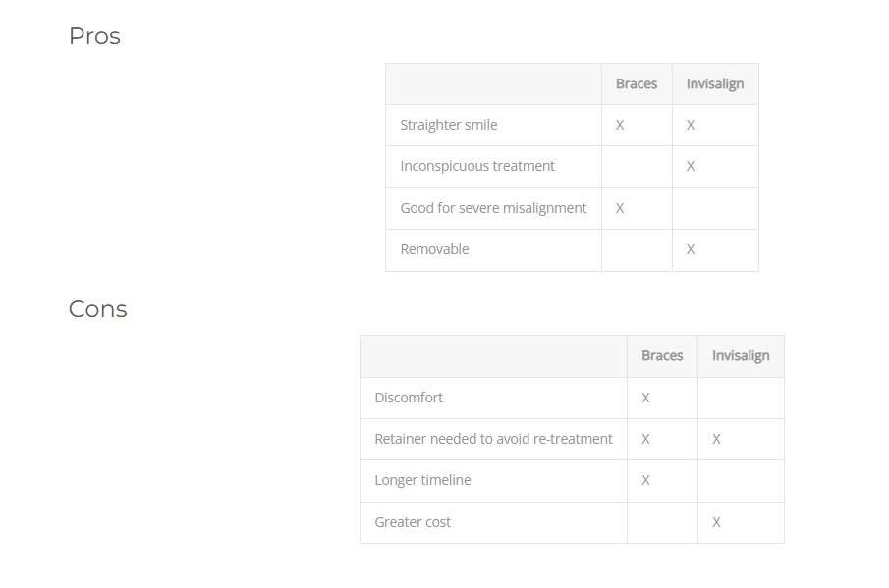Click the "Cons" section heading
The width and height of the screenshot is (889, 588).
(97, 309)
